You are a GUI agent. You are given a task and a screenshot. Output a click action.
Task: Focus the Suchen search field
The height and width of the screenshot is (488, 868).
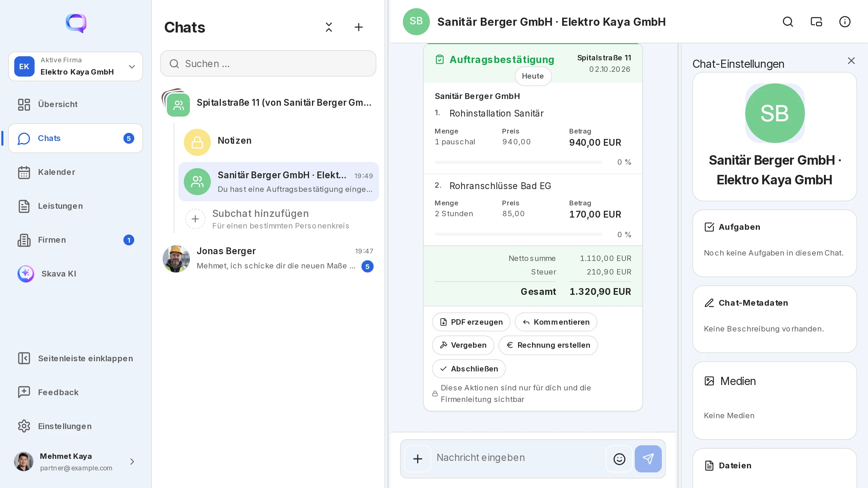pyautogui.click(x=268, y=64)
